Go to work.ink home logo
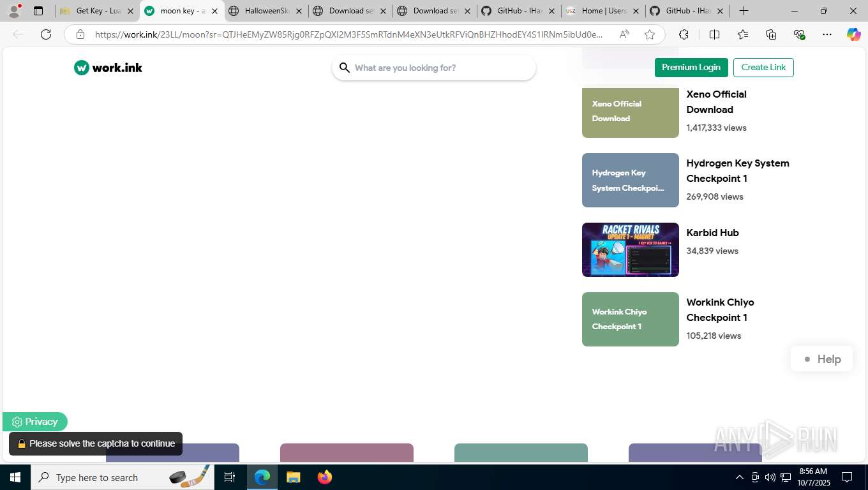This screenshot has height=490, width=868. pos(108,68)
